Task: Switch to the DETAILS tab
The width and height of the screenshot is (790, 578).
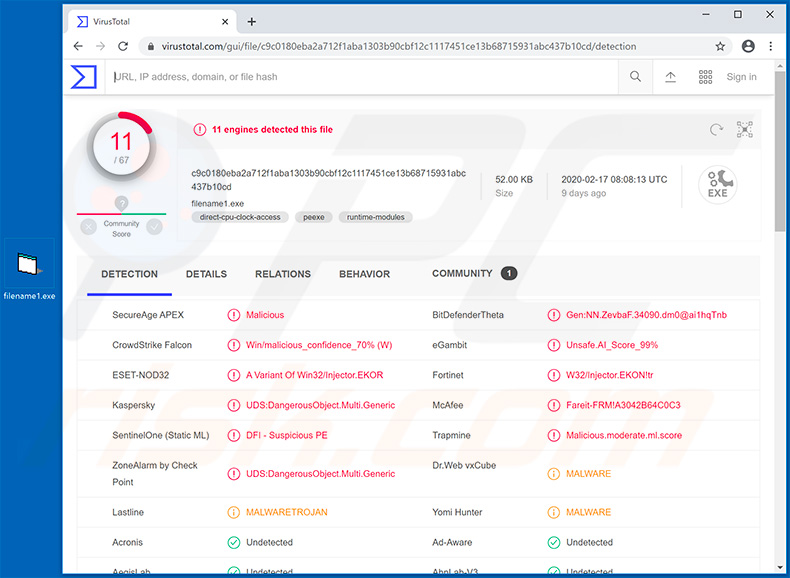Action: (x=206, y=274)
